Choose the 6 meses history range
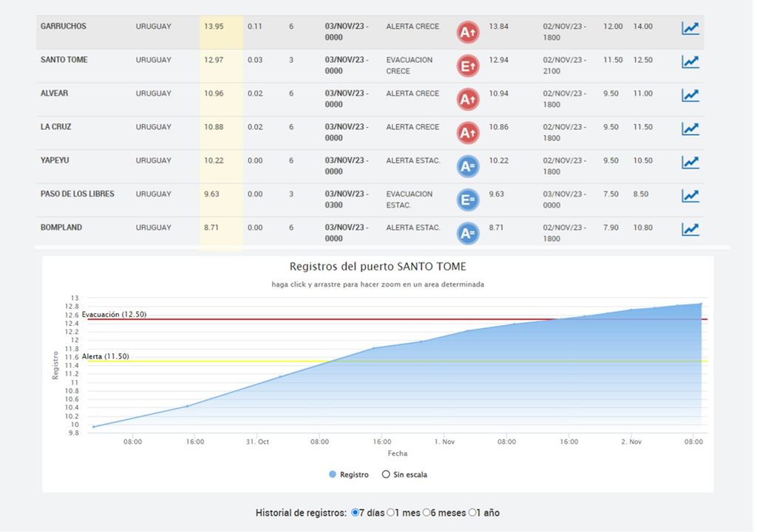 click(427, 512)
